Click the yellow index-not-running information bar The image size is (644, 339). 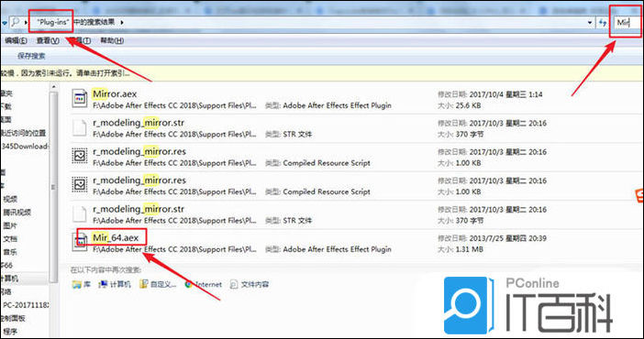click(322, 73)
